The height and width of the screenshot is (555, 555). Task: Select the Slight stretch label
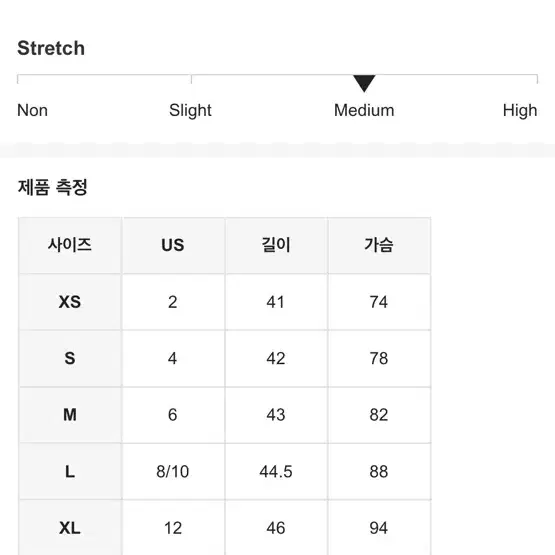click(x=190, y=111)
